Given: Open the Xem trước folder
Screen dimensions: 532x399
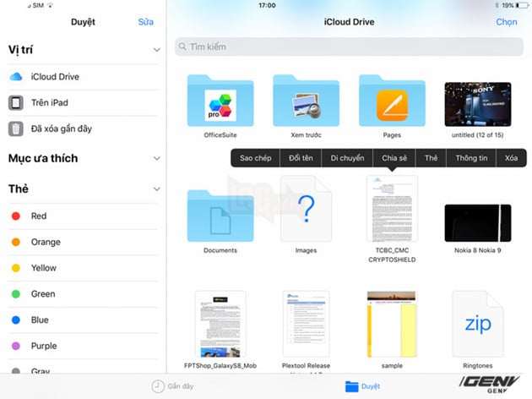Looking at the screenshot, I should (306, 101).
